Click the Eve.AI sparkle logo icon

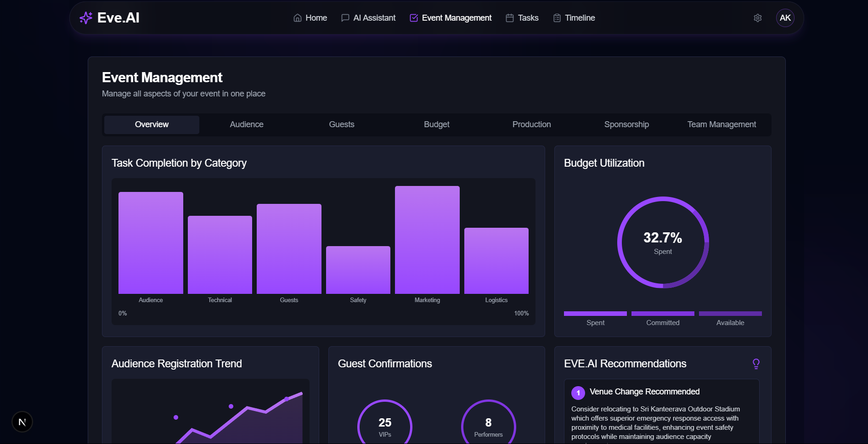pos(85,17)
